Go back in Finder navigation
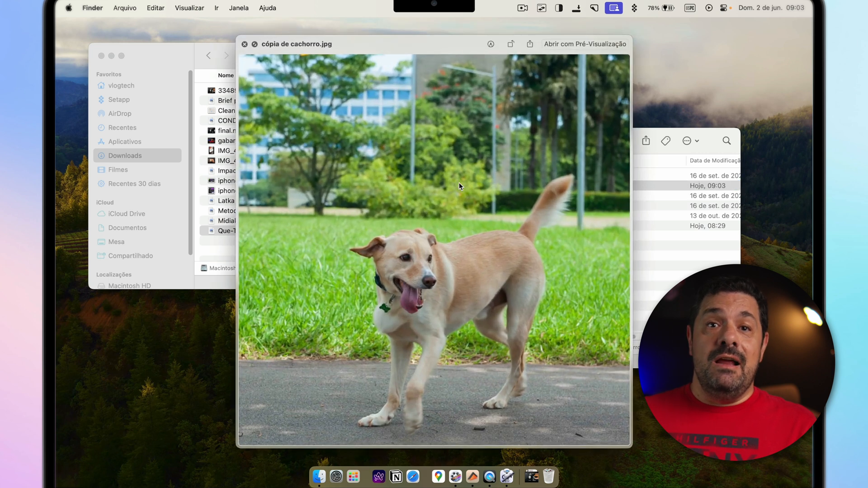The image size is (868, 488). [x=208, y=56]
